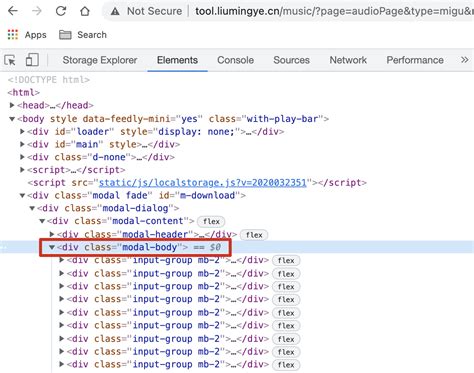Collapse the modal-dialog div
This screenshot has width=474, height=373.
point(32,208)
